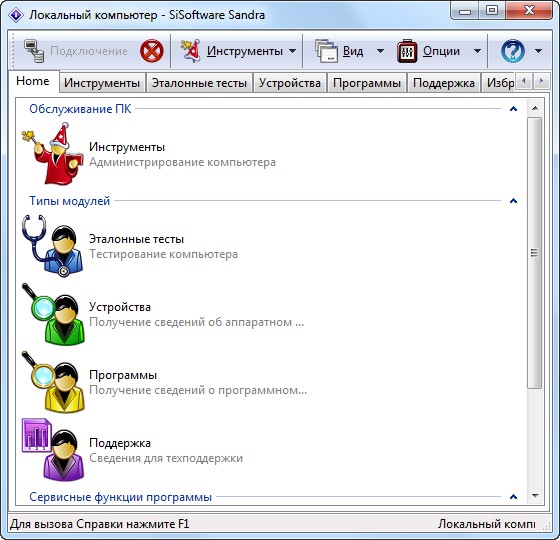Viewport: 560px width, 540px height.
Task: Open the wizard Инструменты module icon
Action: 53,154
